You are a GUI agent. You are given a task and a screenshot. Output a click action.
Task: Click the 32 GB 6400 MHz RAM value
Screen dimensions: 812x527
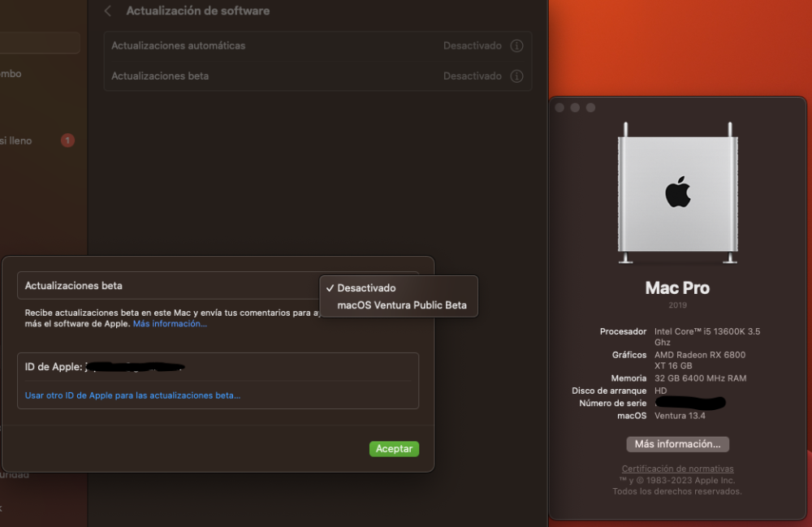tap(700, 378)
